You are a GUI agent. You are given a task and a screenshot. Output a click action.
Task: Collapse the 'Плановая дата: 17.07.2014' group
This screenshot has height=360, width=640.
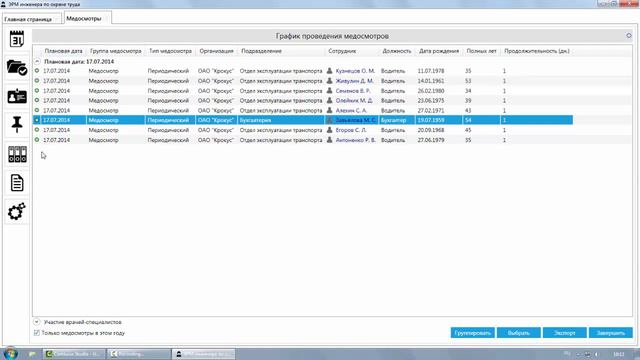tap(37, 61)
